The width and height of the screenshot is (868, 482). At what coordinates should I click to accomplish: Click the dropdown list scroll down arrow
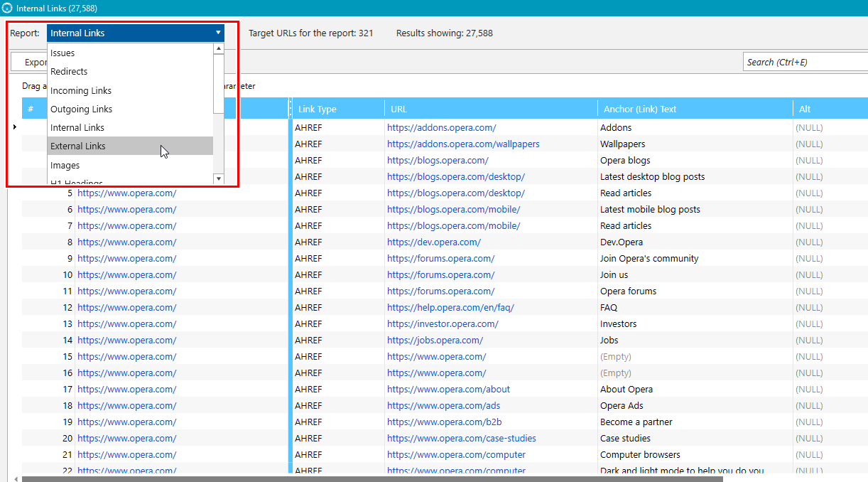click(x=219, y=178)
